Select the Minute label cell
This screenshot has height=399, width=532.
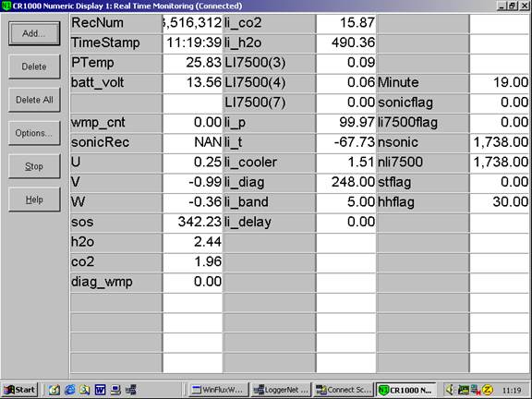pos(423,83)
